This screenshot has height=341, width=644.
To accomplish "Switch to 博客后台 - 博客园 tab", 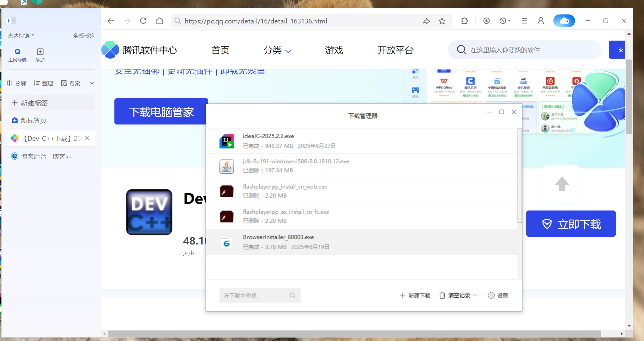I will tap(46, 156).
